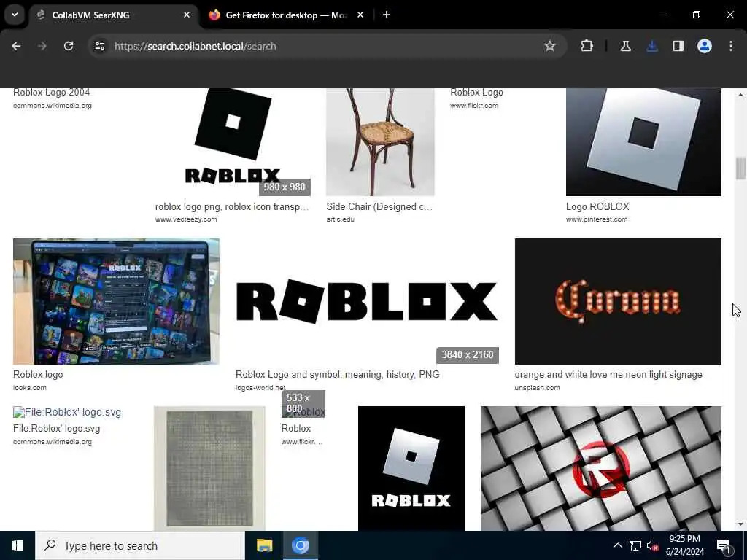Click the File:Roblox' logo.svg broken image
This screenshot has width=747, height=560.
(67, 412)
